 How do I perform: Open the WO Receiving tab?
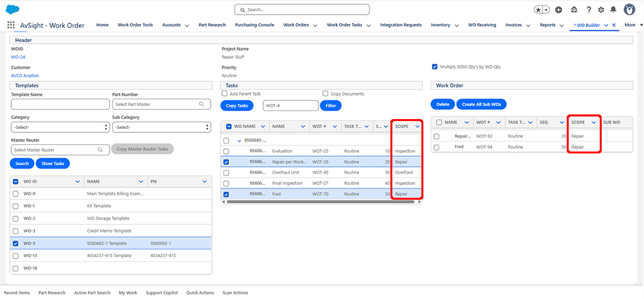click(482, 25)
